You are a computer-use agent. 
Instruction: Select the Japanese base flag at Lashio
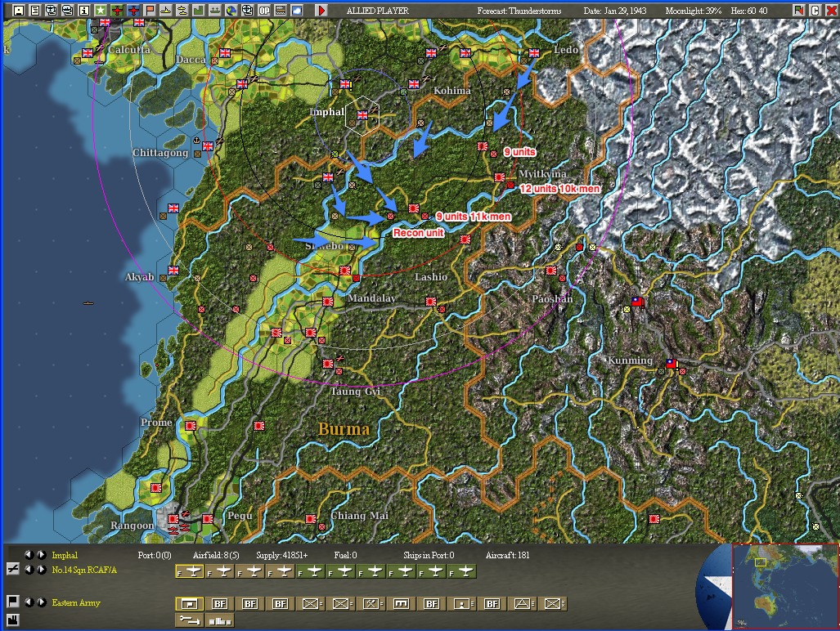pos(431,302)
